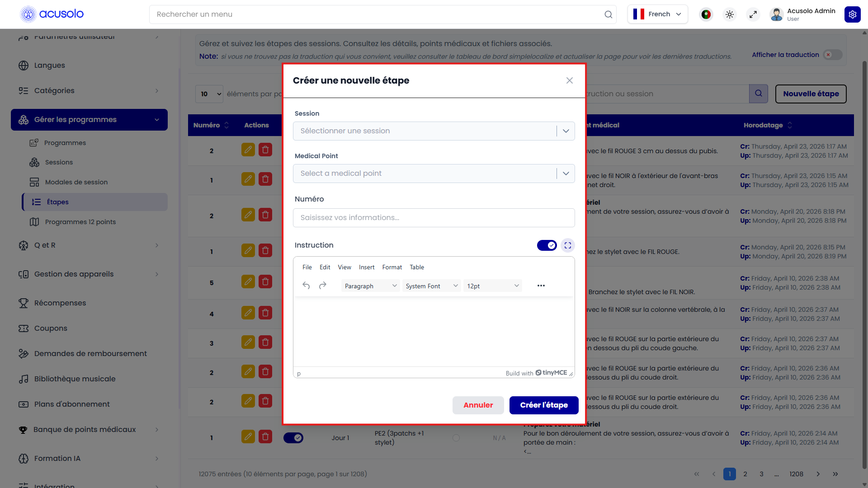868x488 pixels.
Task: Click the acusolo logo
Action: (x=52, y=14)
